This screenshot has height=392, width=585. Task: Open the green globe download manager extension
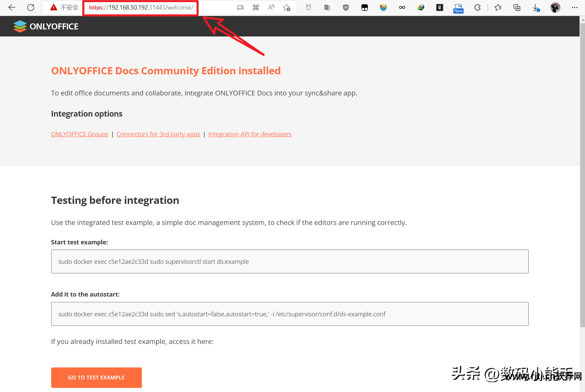click(421, 7)
